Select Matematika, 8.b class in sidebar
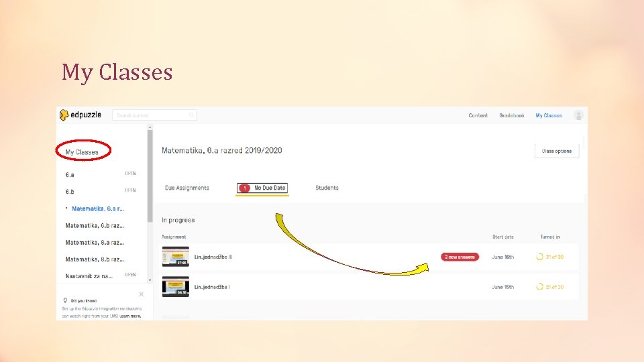 click(x=95, y=259)
